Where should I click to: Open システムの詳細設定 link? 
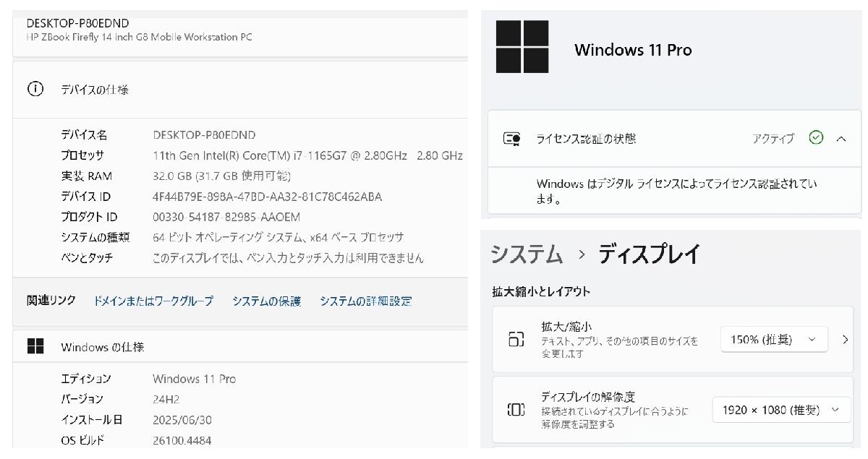click(x=365, y=301)
